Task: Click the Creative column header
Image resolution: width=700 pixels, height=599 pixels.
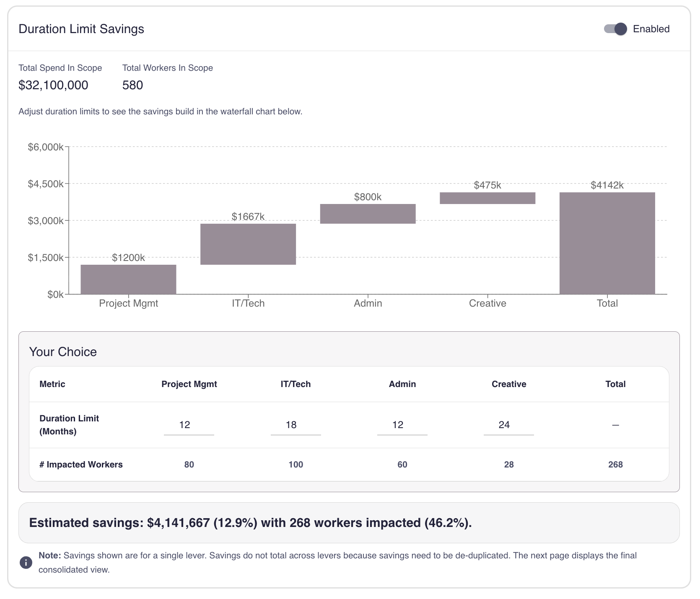Action: 508,384
